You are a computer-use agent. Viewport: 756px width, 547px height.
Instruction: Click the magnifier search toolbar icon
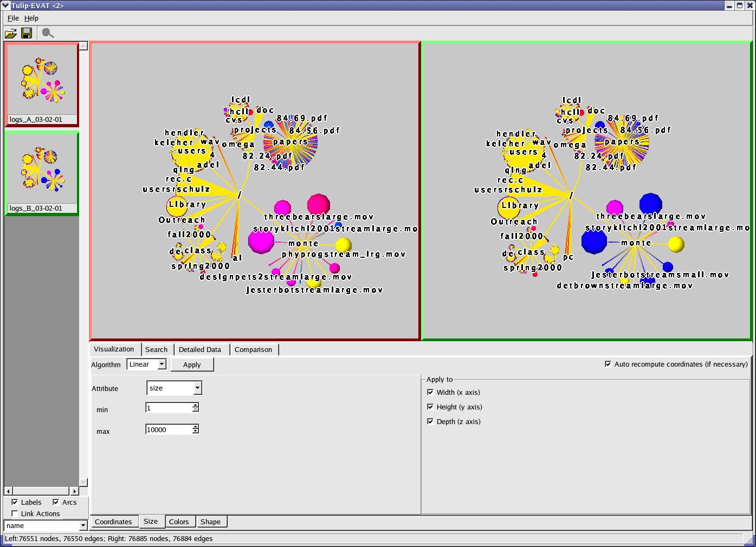(48, 34)
